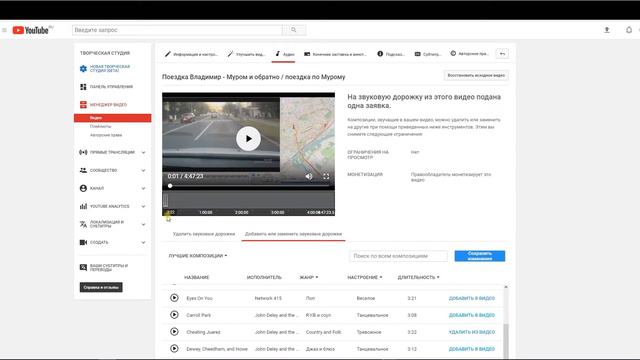Switch the player to fullscreen
This screenshot has height=360, width=640.
326,176
